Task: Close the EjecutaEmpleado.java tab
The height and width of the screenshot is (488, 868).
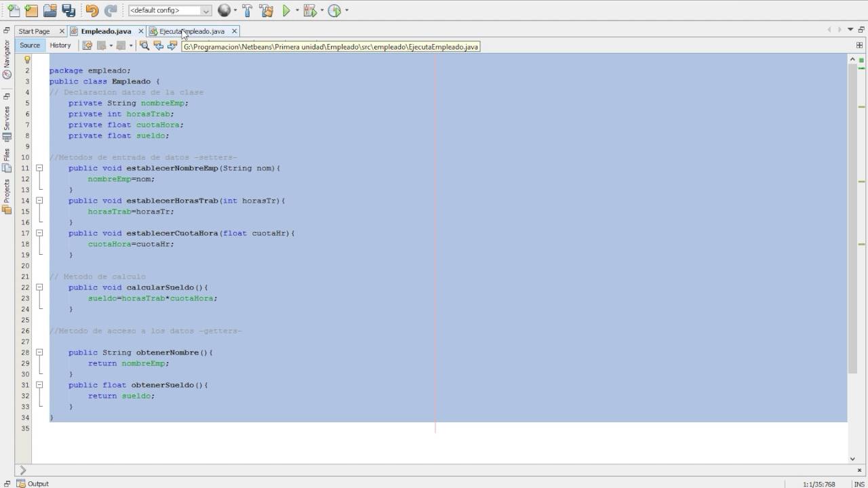Action: tap(235, 31)
